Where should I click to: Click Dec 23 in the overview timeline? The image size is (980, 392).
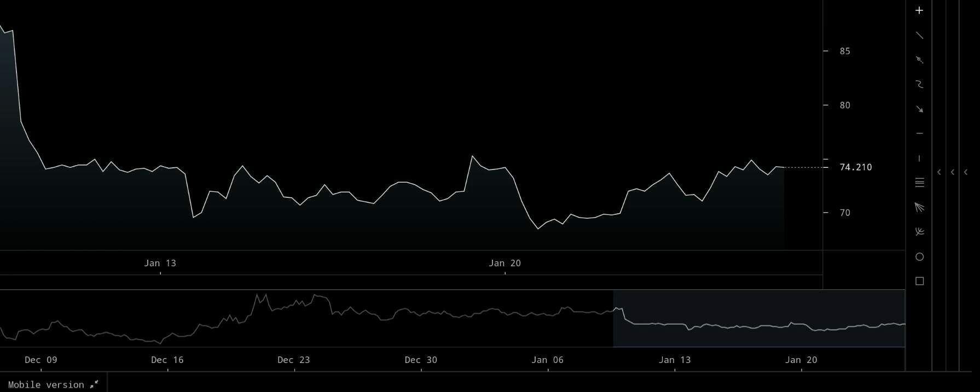[294, 360]
